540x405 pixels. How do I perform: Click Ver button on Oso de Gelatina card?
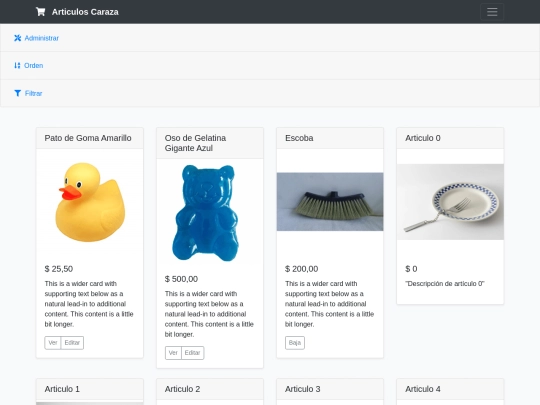[x=173, y=353]
